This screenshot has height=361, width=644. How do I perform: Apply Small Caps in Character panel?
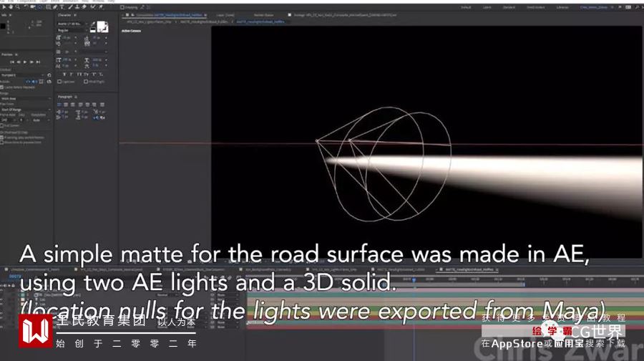(87, 74)
